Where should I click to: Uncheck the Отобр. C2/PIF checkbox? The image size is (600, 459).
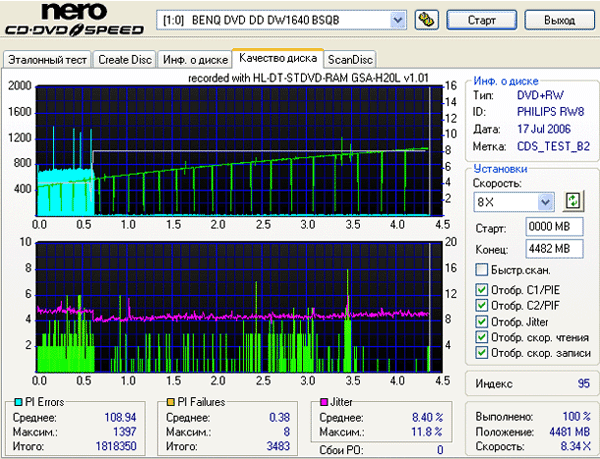482,306
